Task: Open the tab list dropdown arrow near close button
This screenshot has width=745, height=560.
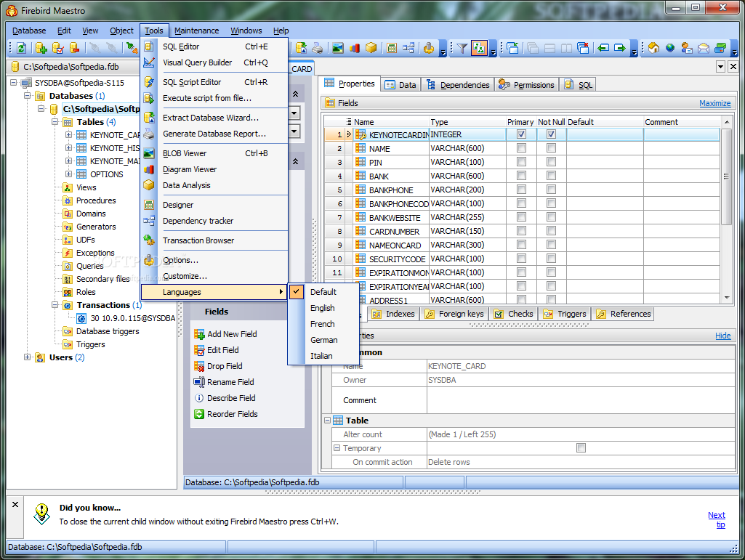Action: [x=721, y=67]
